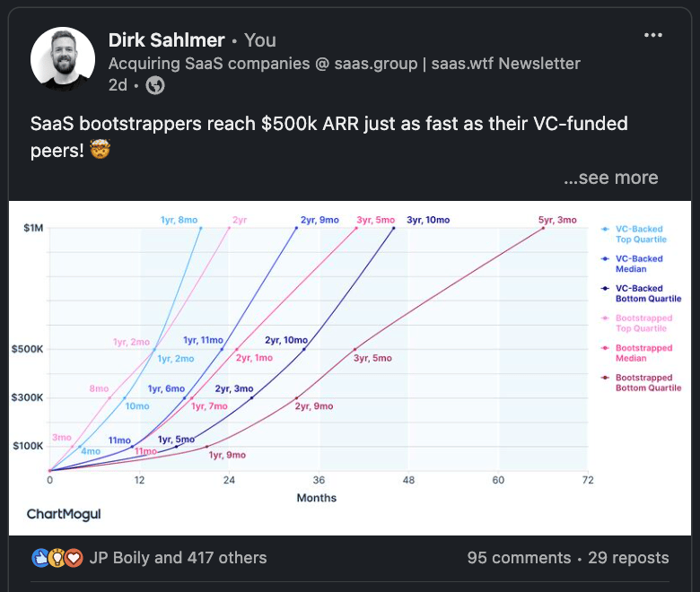The height and width of the screenshot is (592, 700).
Task: Click the exploding head emoji in post
Action: click(x=100, y=150)
